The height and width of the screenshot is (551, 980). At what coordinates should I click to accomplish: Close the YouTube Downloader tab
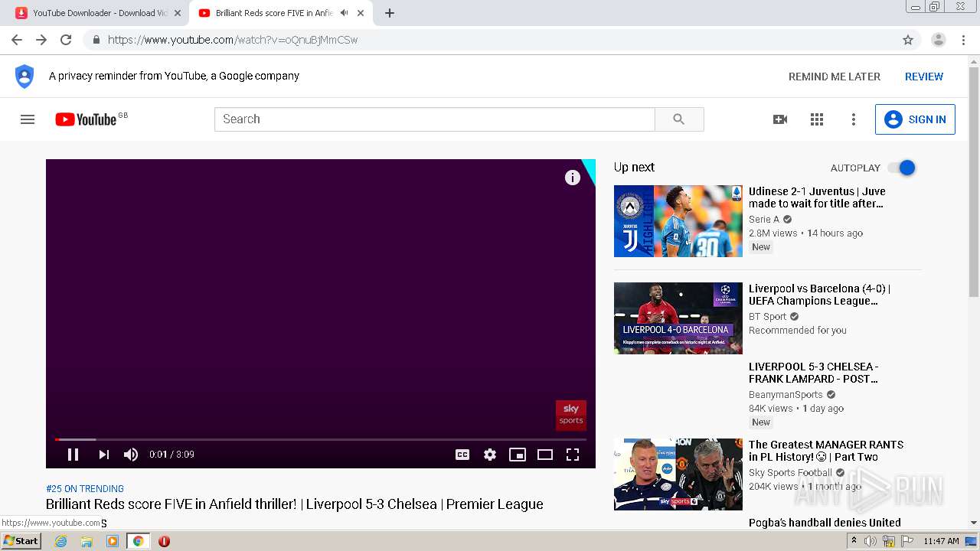coord(178,13)
